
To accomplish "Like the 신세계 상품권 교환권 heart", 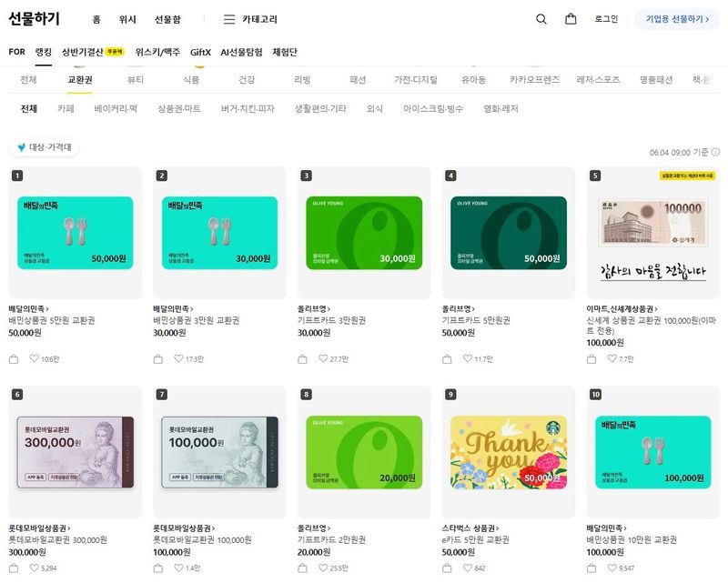I will click(x=612, y=358).
